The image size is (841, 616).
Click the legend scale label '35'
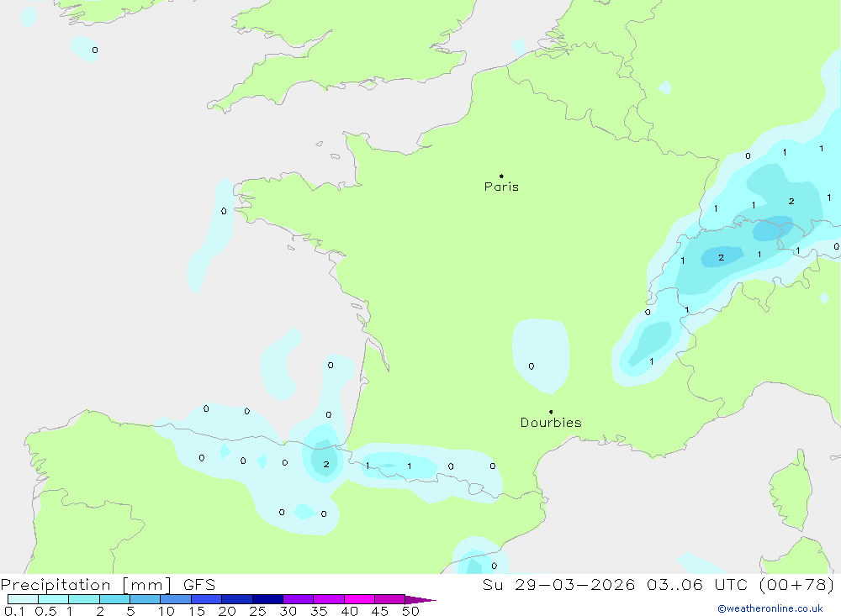point(319,611)
